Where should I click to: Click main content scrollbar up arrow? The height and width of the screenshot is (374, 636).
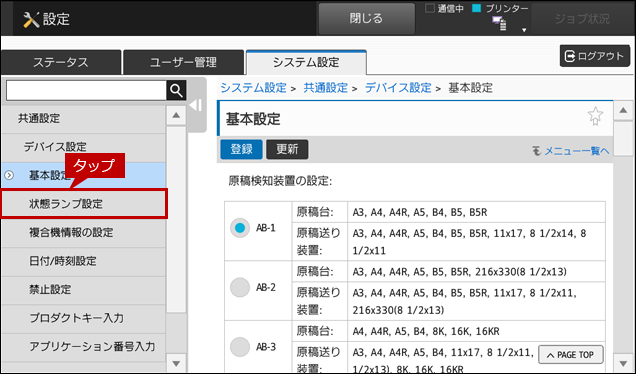623,110
